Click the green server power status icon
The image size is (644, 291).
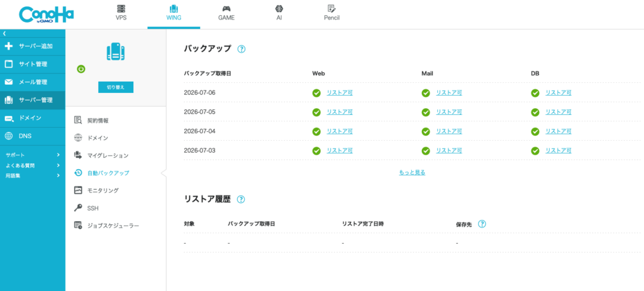pos(81,69)
